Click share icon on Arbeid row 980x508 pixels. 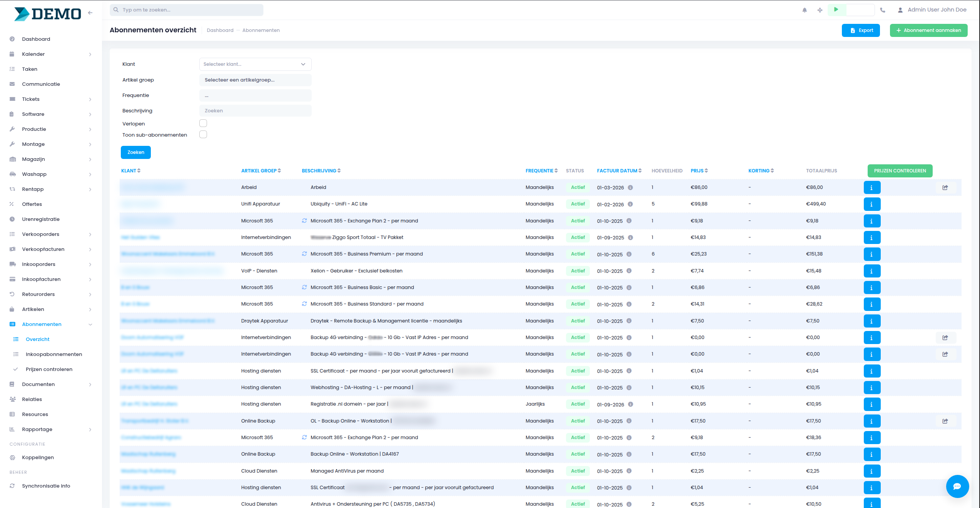pyautogui.click(x=945, y=187)
